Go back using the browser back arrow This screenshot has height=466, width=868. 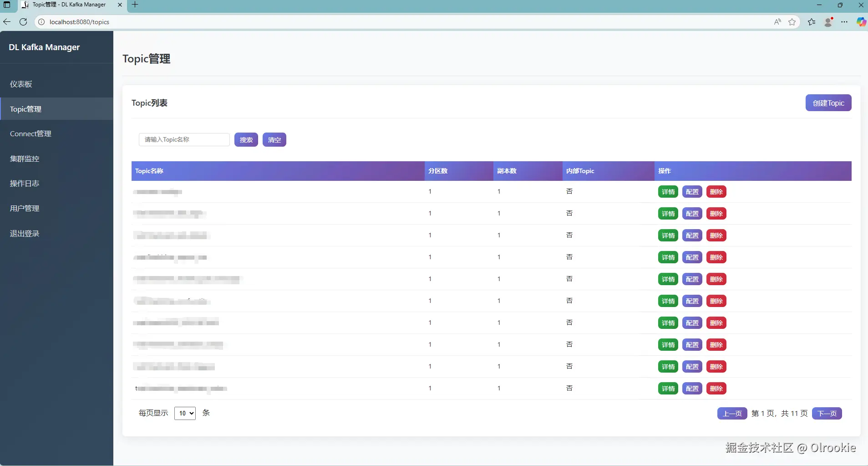tap(7, 22)
